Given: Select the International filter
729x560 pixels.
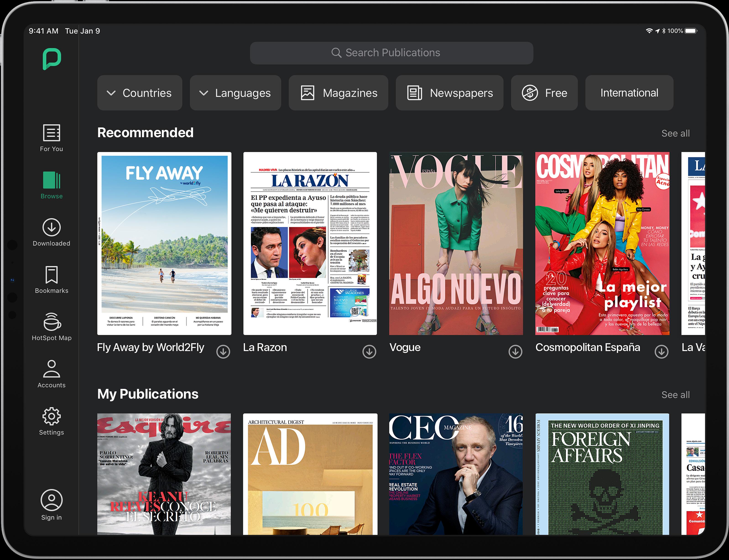Looking at the screenshot, I should pyautogui.click(x=629, y=93).
